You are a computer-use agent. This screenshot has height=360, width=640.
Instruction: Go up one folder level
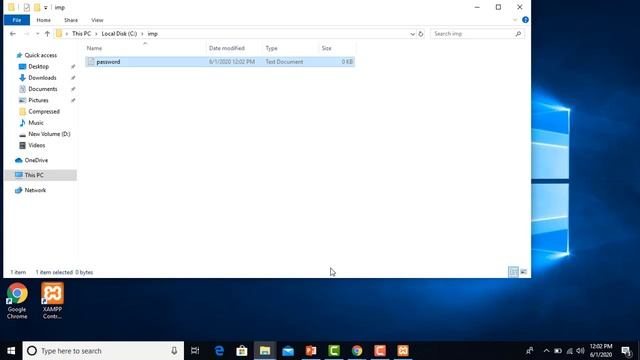point(47,34)
